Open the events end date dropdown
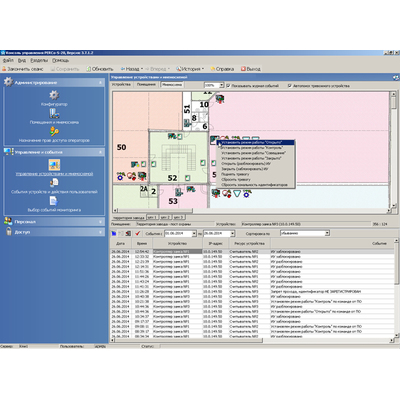400x400 pixels. tap(233, 234)
